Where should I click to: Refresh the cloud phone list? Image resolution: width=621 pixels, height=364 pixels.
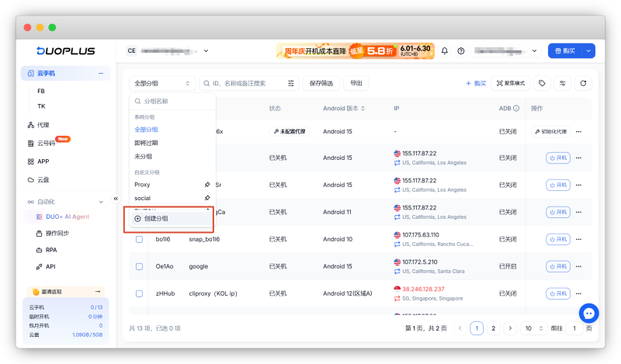[x=583, y=83]
